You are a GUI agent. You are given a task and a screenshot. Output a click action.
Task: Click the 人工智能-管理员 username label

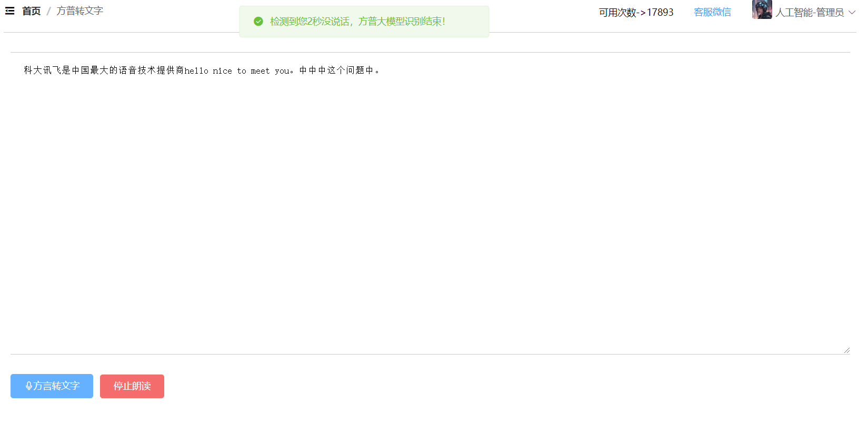tap(810, 13)
